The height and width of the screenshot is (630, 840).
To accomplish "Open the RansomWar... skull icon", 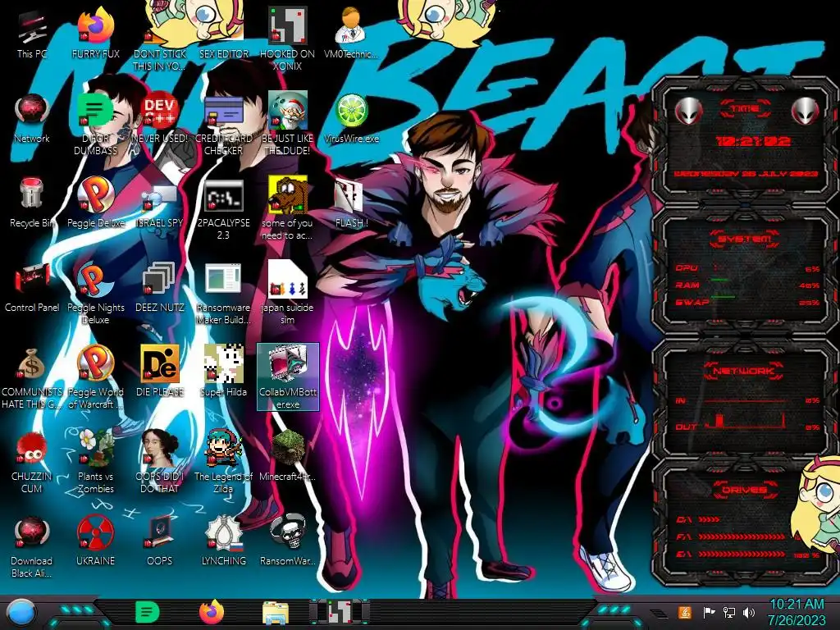I will [287, 541].
